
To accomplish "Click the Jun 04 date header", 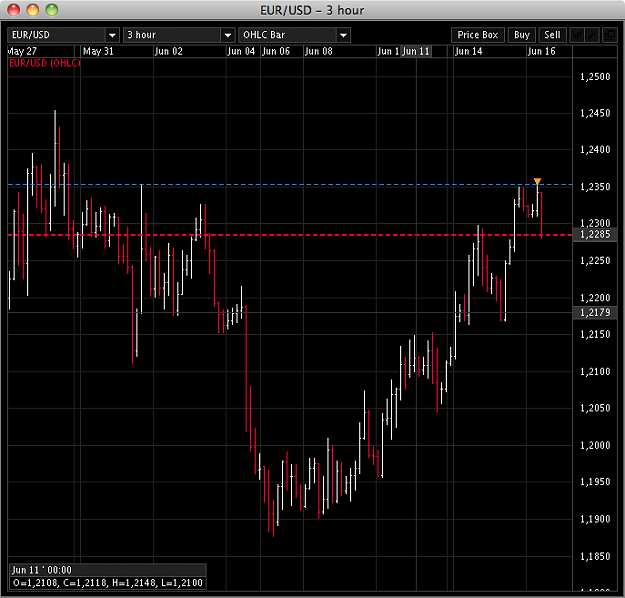I will (x=241, y=51).
